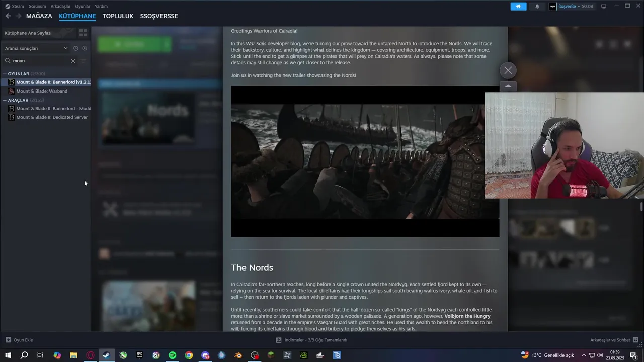Open Task View from the taskbar
644x362 pixels.
tap(40, 355)
